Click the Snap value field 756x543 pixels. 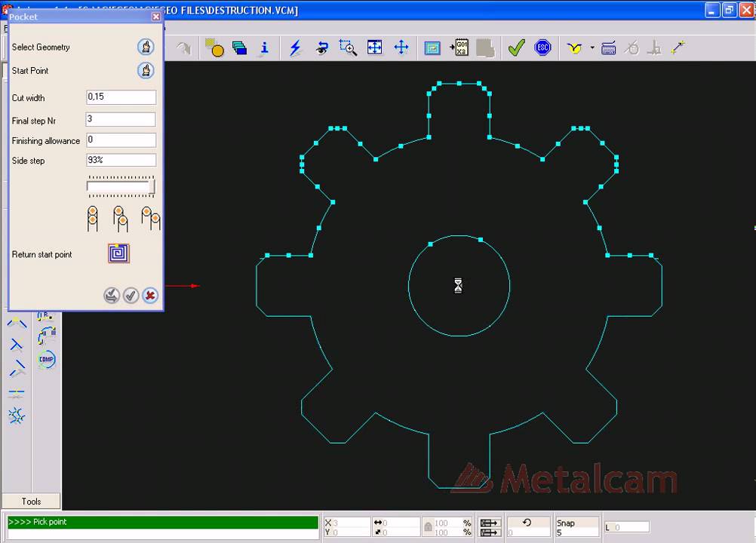pyautogui.click(x=576, y=532)
